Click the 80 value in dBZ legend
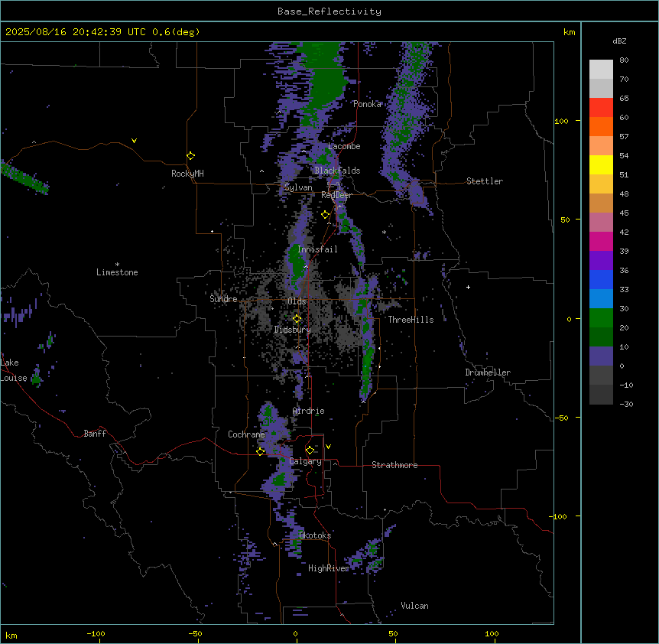 coord(624,60)
